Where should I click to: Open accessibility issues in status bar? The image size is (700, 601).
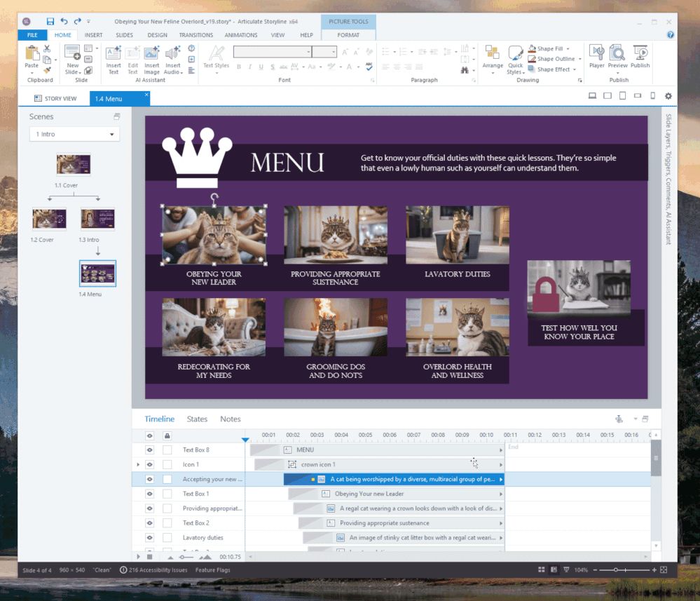pyautogui.click(x=153, y=570)
